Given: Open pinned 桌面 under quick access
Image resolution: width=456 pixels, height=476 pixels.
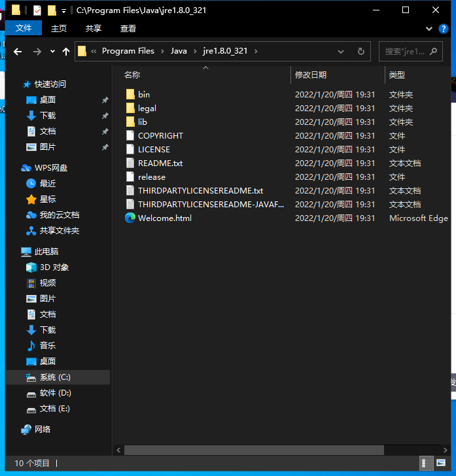Looking at the screenshot, I should 47,100.
